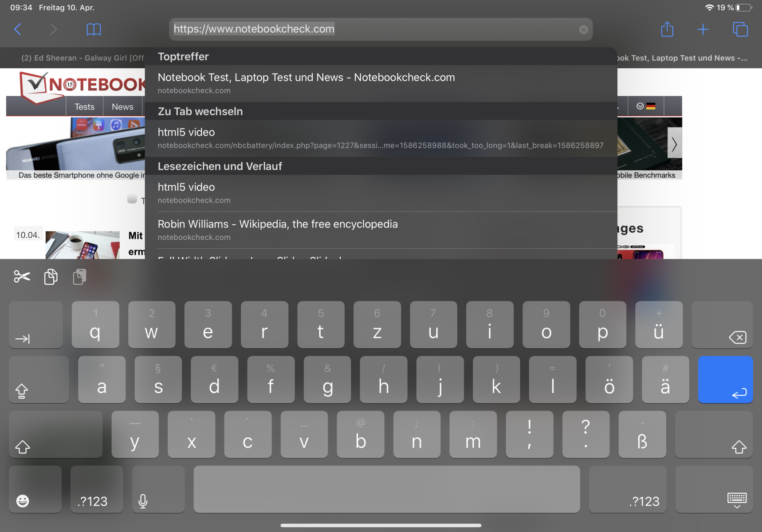
Task: Tap the e key
Action: click(x=208, y=325)
